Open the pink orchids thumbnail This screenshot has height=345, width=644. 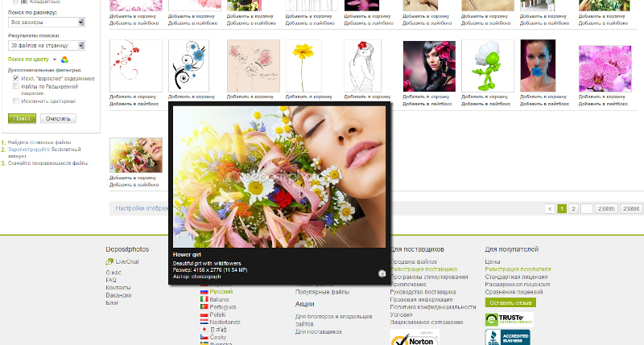tap(605, 68)
